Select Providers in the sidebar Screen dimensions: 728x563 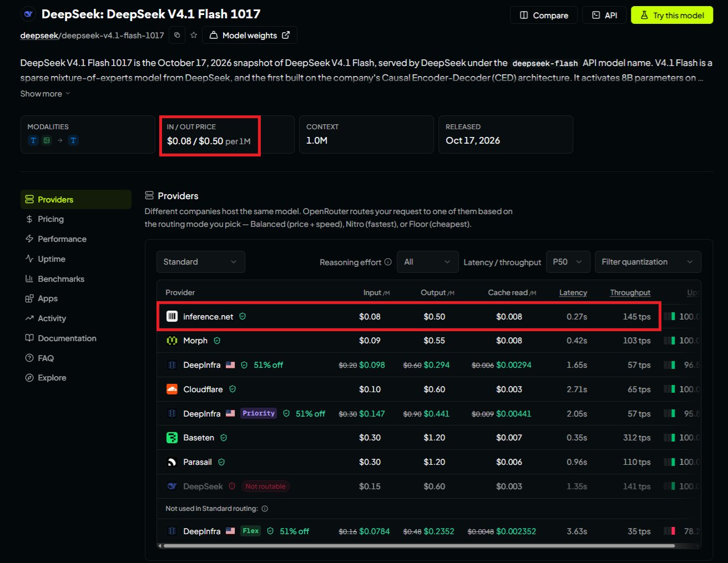(x=76, y=200)
